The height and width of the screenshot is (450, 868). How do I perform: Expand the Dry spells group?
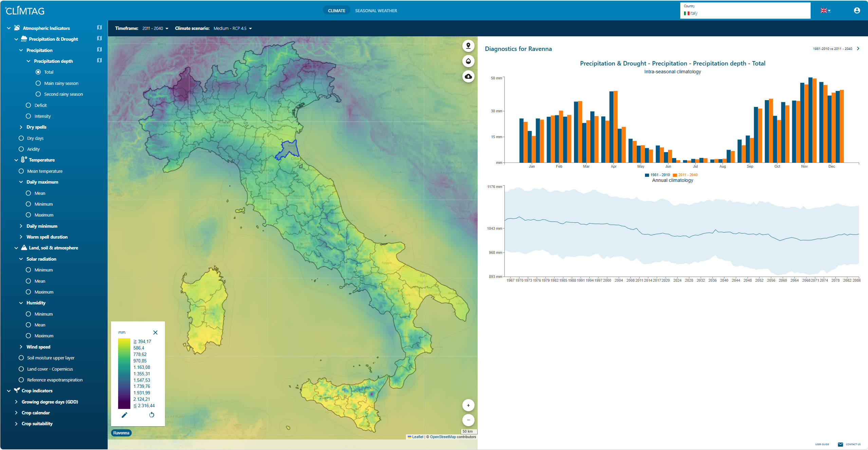[x=21, y=127]
